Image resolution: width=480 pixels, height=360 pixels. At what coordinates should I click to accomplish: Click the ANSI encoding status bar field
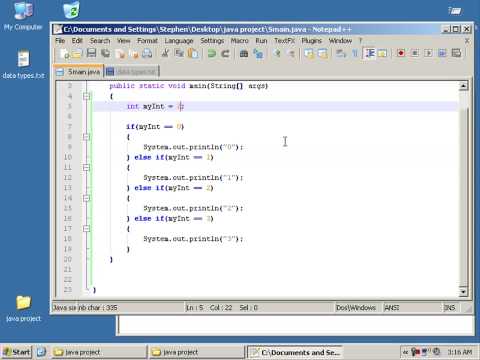412,308
